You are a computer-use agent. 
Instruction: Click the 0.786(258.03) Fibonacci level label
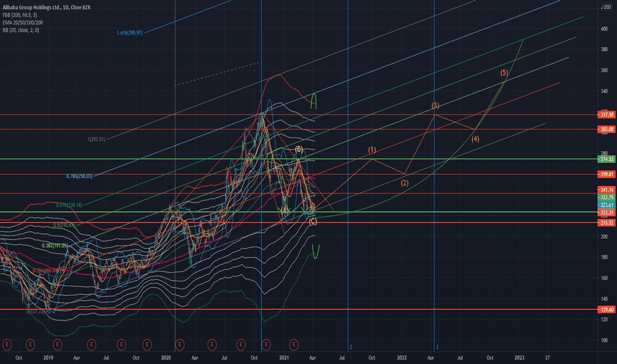click(79, 176)
